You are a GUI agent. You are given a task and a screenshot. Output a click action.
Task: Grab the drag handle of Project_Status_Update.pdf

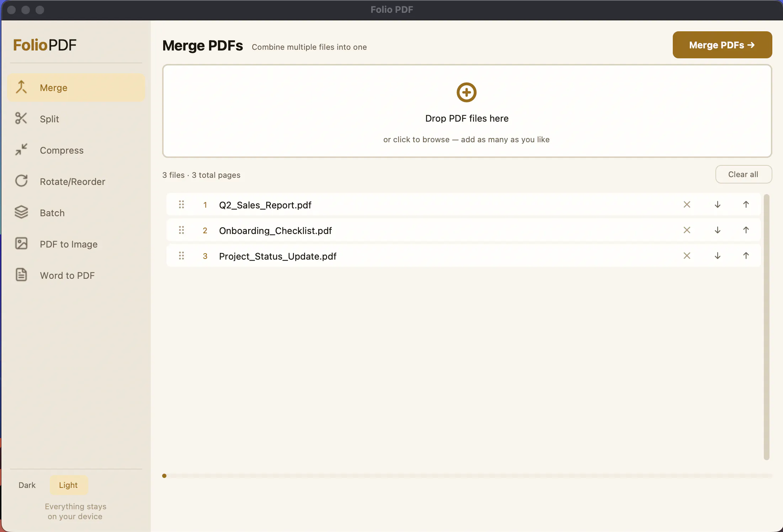[181, 256]
